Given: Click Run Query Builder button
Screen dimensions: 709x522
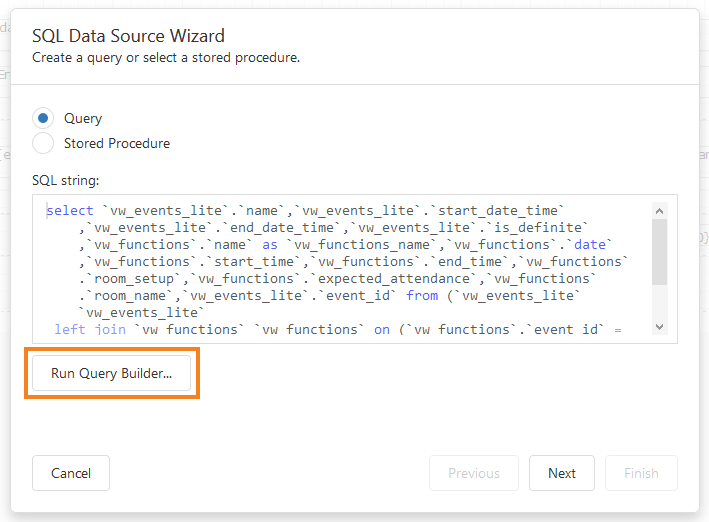Looking at the screenshot, I should 111,373.
